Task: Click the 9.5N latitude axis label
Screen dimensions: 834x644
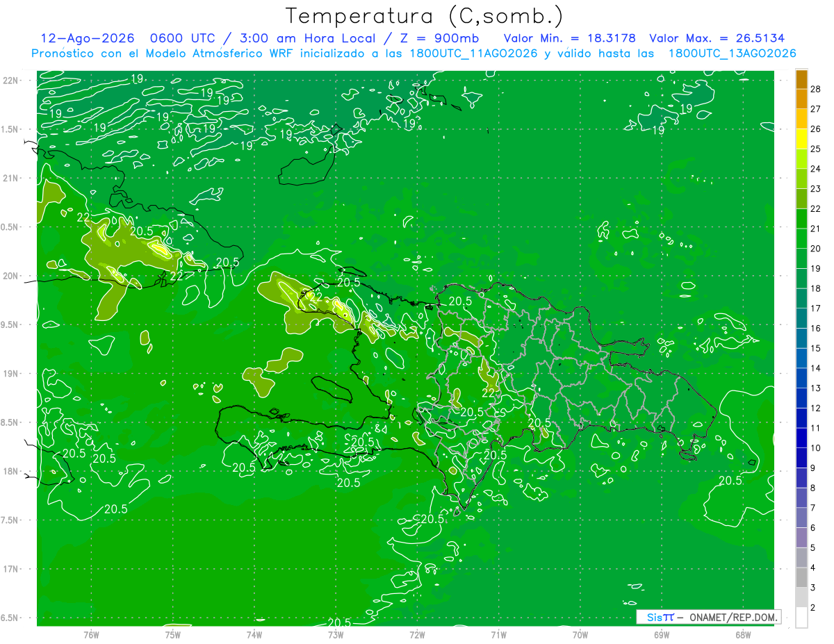Action: click(x=9, y=324)
